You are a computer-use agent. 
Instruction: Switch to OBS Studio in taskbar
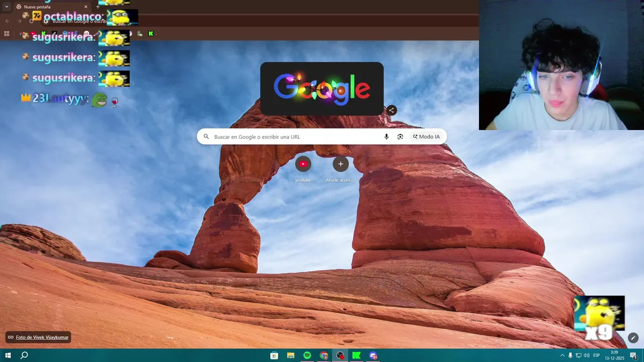click(x=340, y=355)
